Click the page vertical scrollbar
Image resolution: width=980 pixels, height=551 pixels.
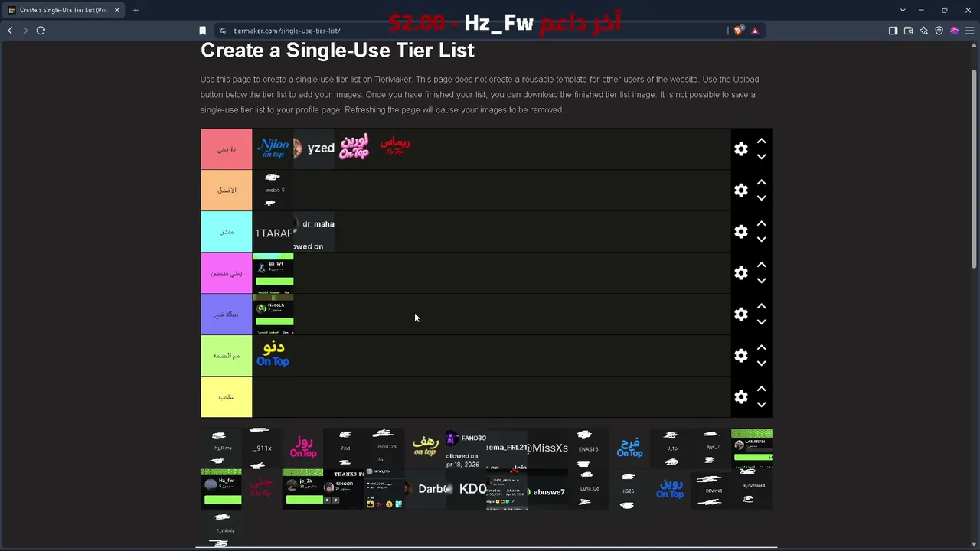point(975,168)
